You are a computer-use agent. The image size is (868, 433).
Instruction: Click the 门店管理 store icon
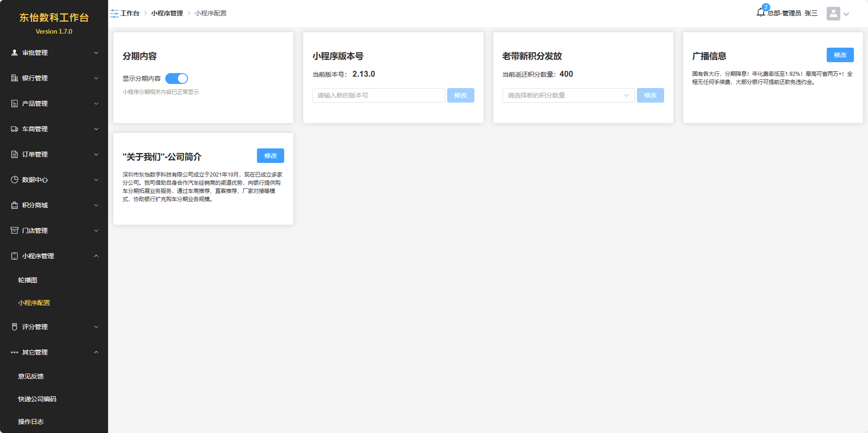[15, 231]
